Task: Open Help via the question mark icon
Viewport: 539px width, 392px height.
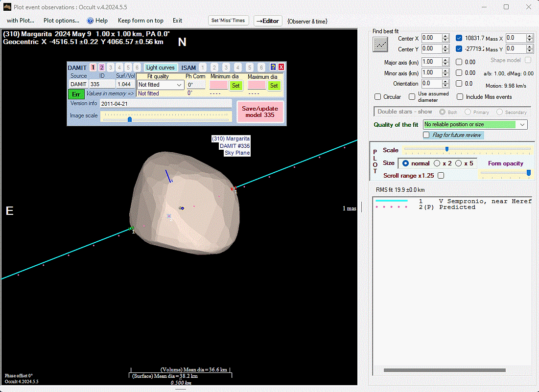Action: 90,21
